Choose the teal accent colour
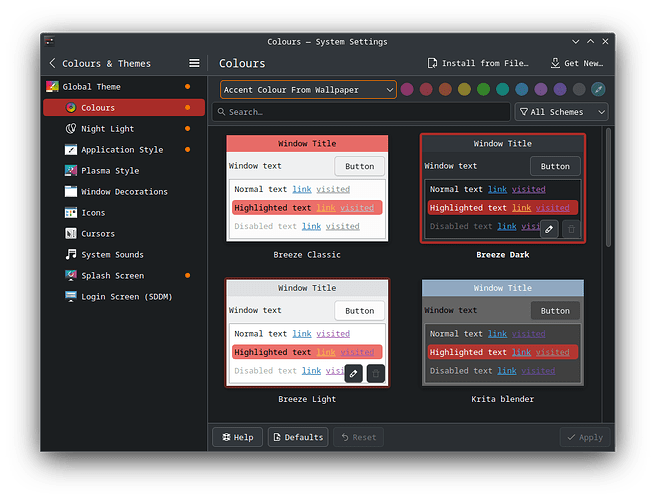Image resolution: width=656 pixels, height=500 pixels. [502, 89]
